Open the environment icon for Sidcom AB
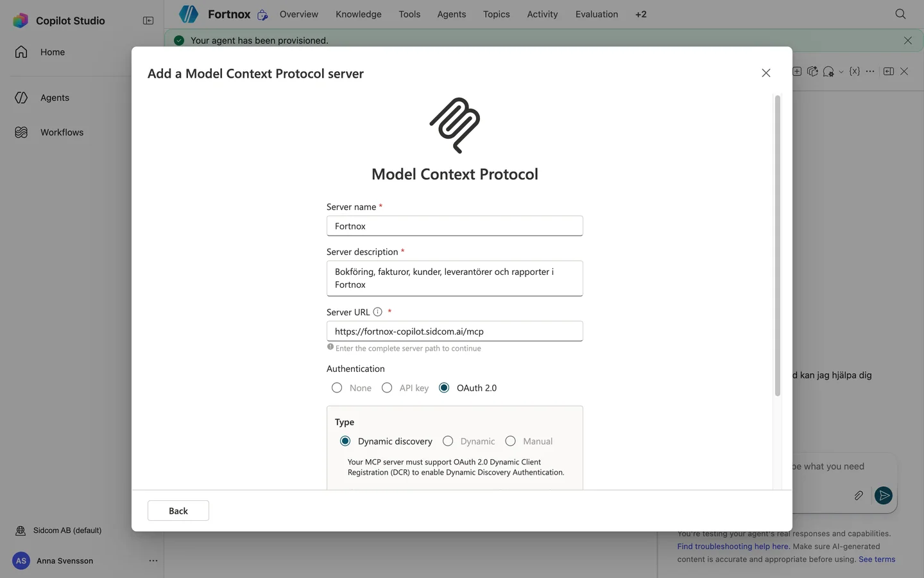 [21, 530]
